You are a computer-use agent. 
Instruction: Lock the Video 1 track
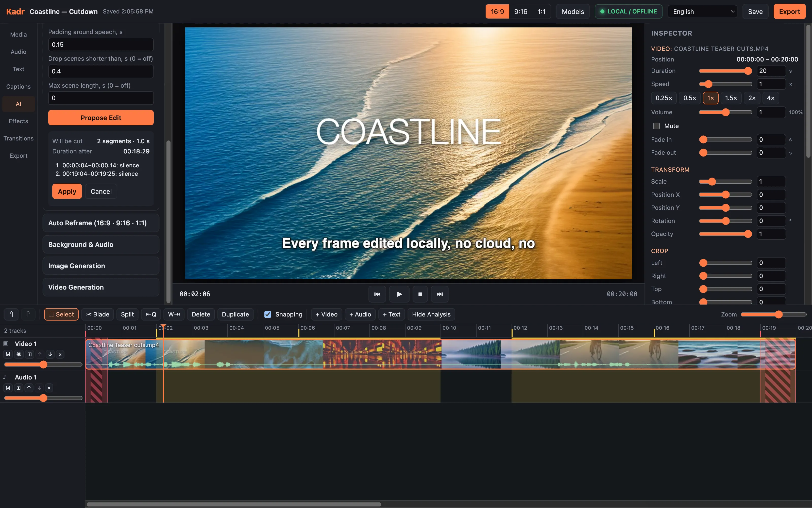(x=29, y=354)
